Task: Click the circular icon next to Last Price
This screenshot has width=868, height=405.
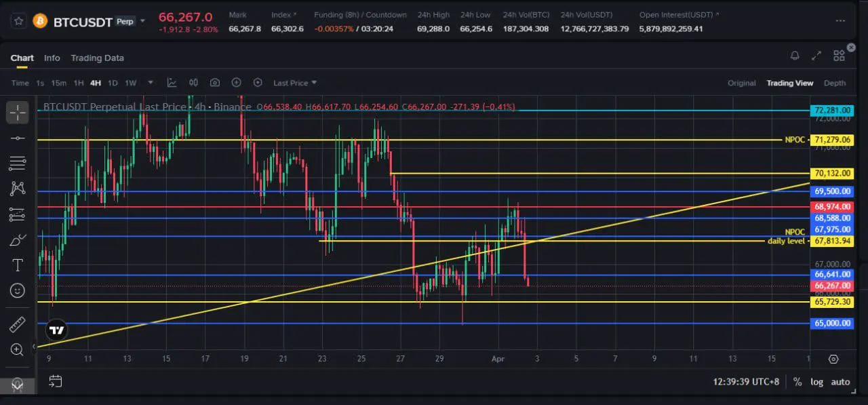Action: click(258, 83)
